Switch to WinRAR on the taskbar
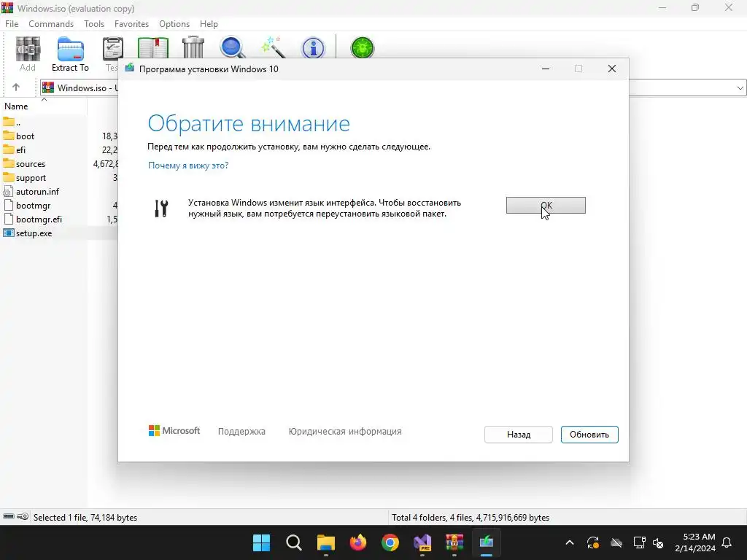747x560 pixels. click(454, 542)
